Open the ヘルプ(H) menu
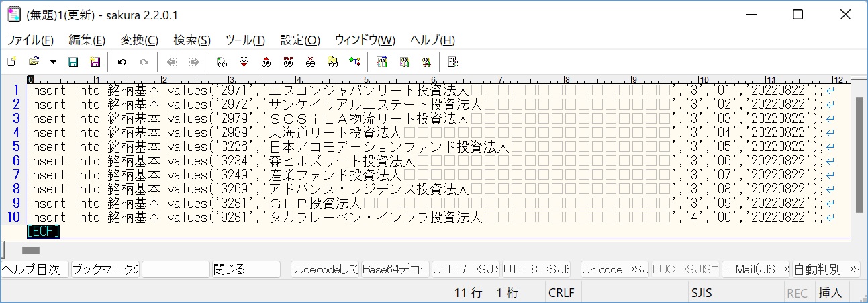The image size is (868, 303). point(432,40)
